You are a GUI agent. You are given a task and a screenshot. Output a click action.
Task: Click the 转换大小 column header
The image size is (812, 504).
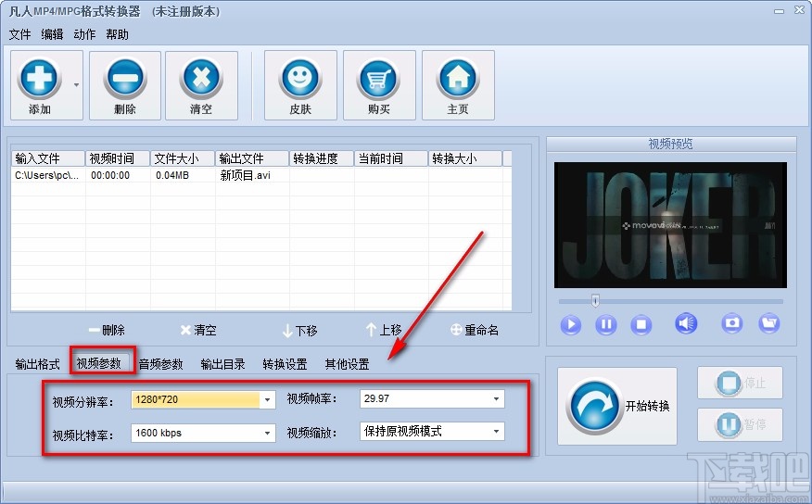coord(465,158)
